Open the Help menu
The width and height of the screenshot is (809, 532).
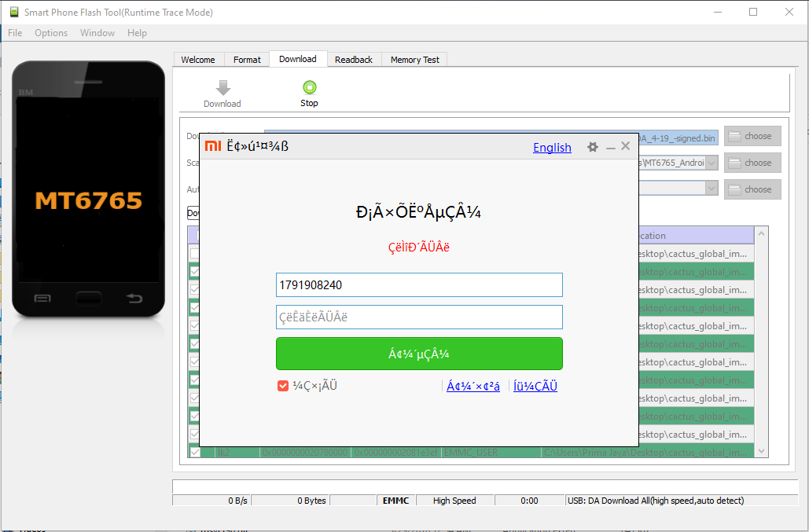coord(138,32)
